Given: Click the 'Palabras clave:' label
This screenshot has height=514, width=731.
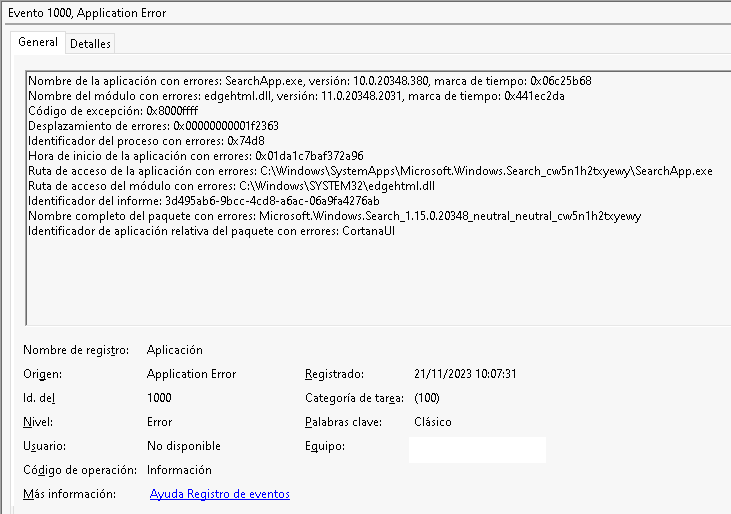Looking at the screenshot, I should 344,422.
